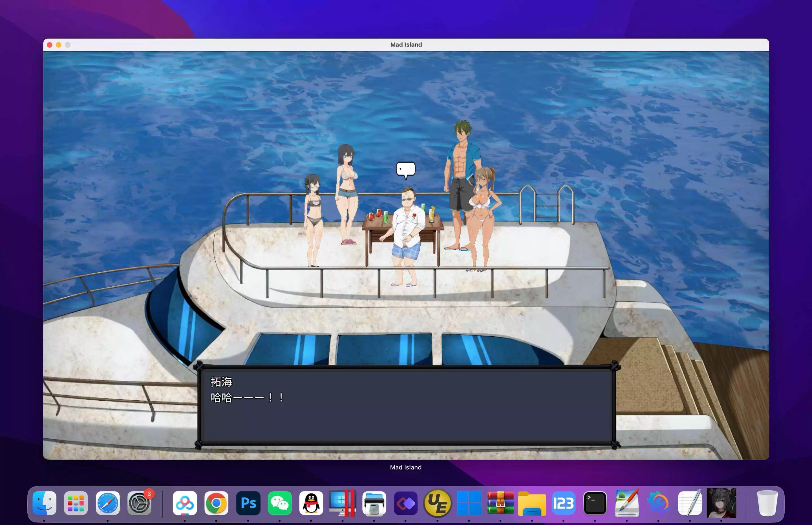This screenshot has height=525, width=812.
Task: Open Baidu Netdisk cloud icon in Dock
Action: (x=185, y=503)
